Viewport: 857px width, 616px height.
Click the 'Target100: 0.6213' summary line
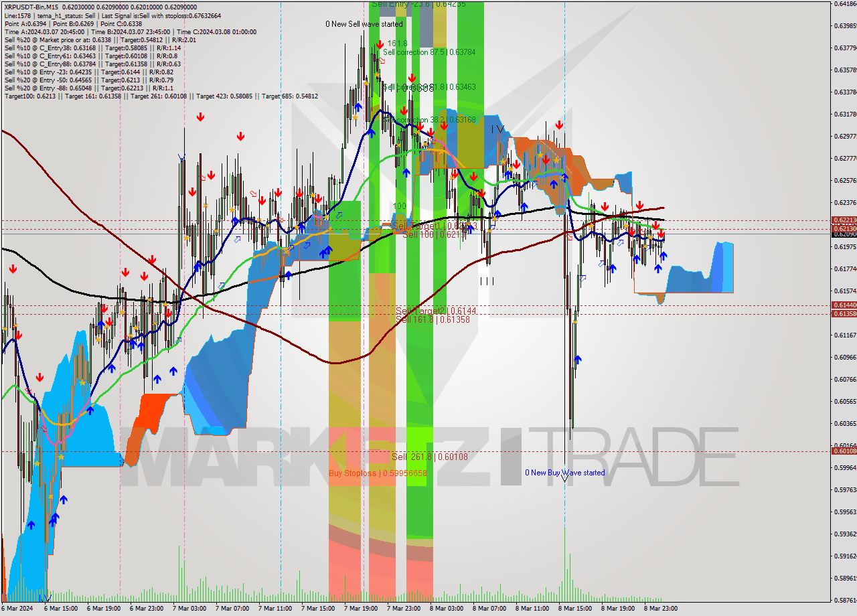(x=161, y=96)
